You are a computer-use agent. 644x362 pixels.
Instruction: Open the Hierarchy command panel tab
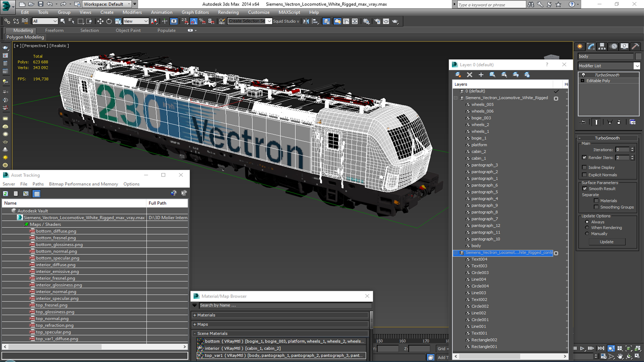[x=602, y=46]
